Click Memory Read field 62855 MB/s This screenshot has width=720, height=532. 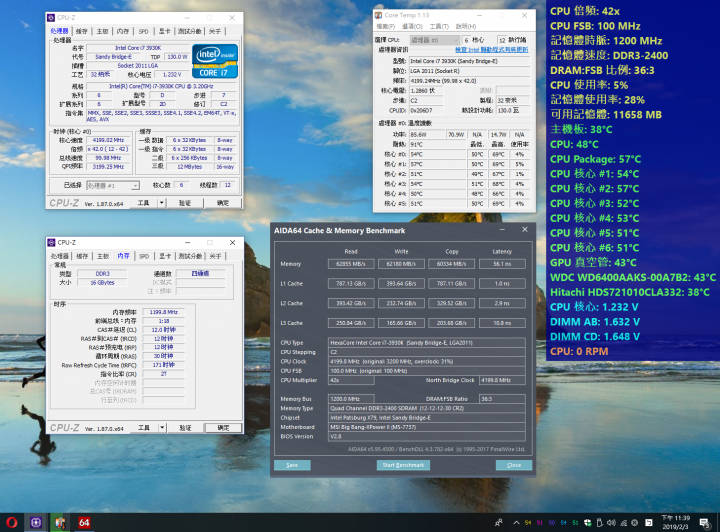351,264
